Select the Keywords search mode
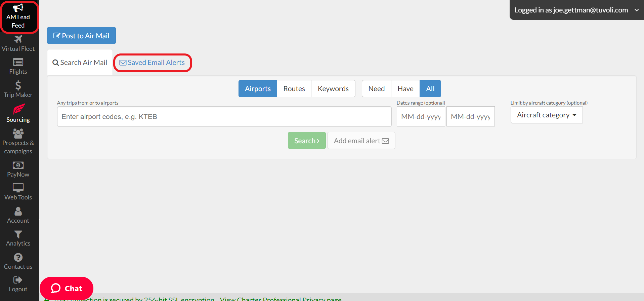The width and height of the screenshot is (644, 301). pos(333,89)
